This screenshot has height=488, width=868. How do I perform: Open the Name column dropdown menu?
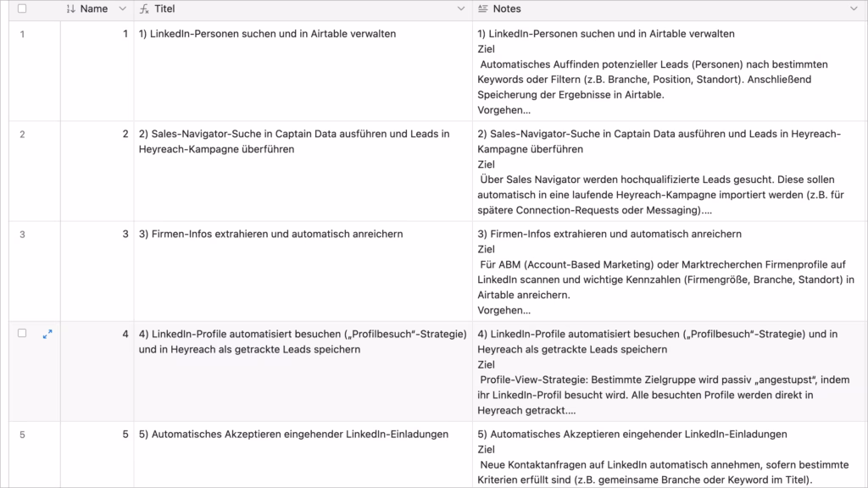[122, 8]
